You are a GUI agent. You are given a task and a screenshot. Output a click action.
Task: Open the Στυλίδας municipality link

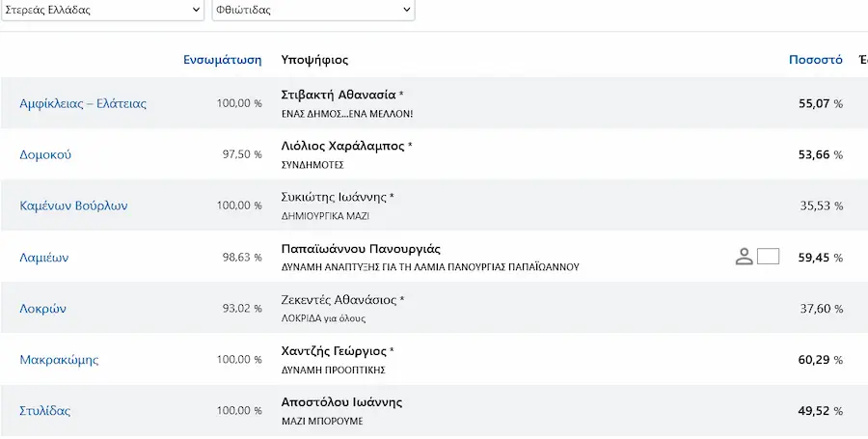pyautogui.click(x=44, y=411)
